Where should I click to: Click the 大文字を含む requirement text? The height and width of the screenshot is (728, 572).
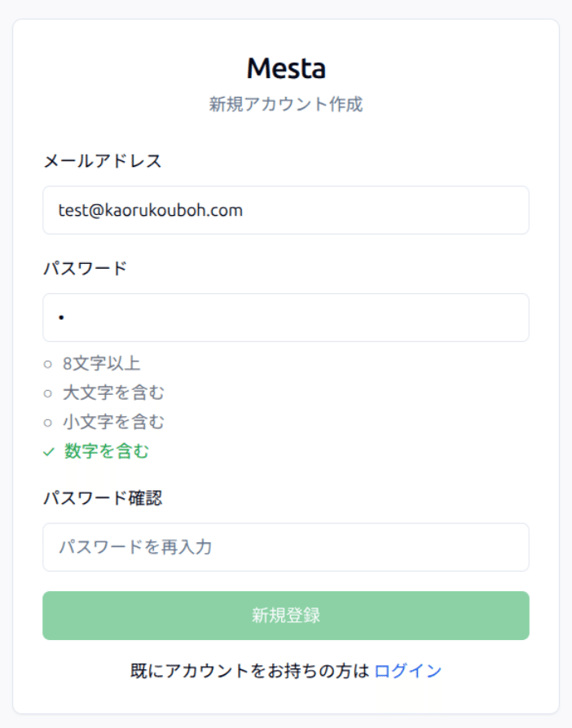point(114,393)
